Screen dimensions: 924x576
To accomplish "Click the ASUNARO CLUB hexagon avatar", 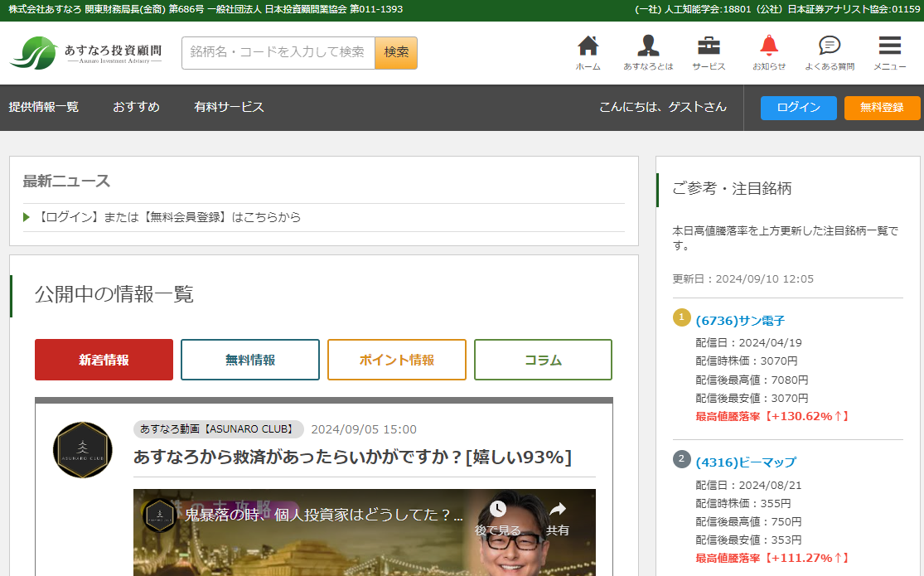I will pos(82,450).
